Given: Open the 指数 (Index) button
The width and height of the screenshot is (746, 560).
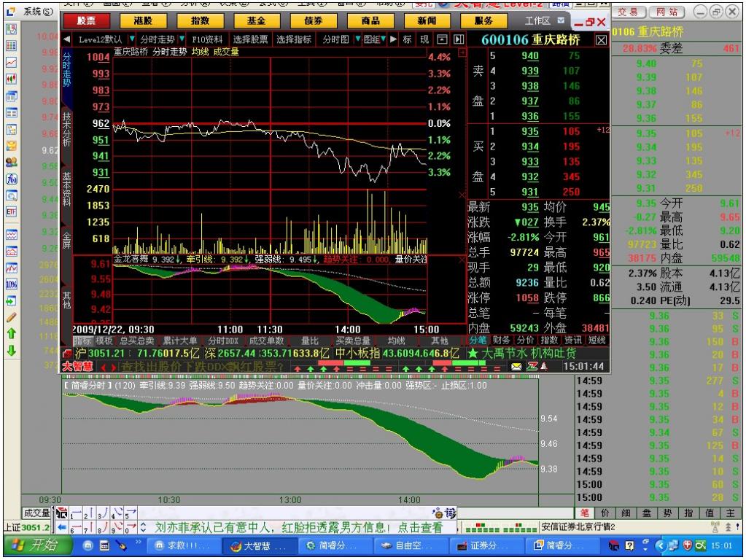Looking at the screenshot, I should (x=200, y=21).
